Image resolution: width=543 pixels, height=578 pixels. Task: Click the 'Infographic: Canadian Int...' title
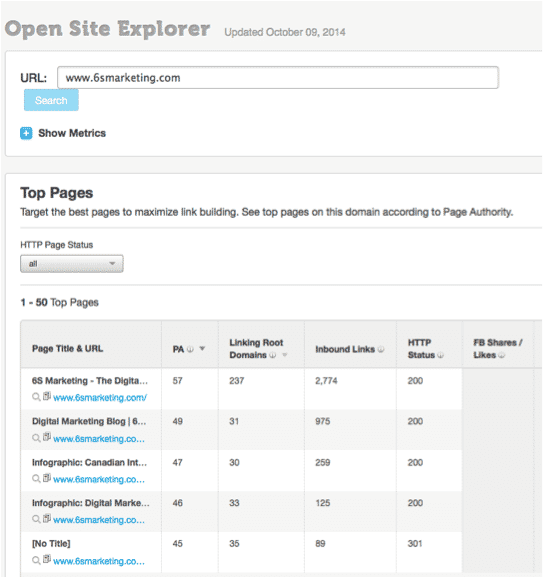click(x=90, y=463)
